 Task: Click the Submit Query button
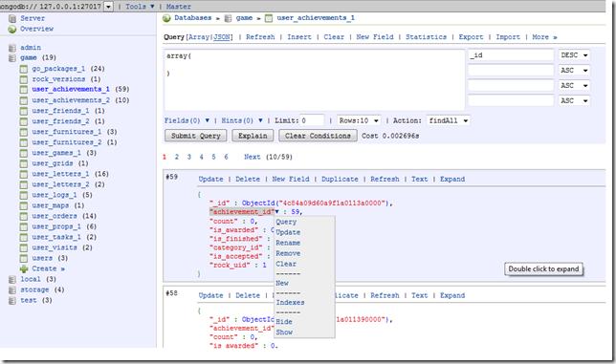tap(196, 136)
